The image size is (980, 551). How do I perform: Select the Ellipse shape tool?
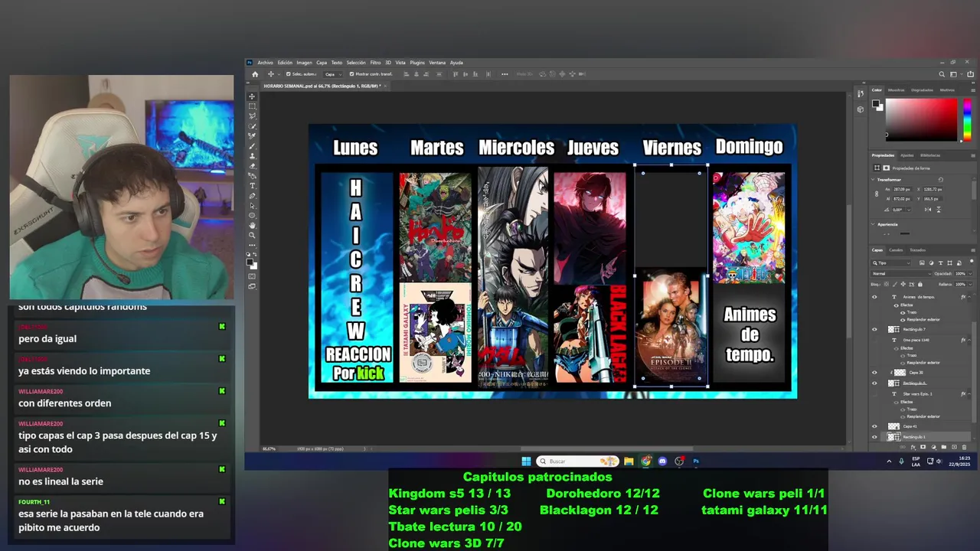[x=252, y=215]
